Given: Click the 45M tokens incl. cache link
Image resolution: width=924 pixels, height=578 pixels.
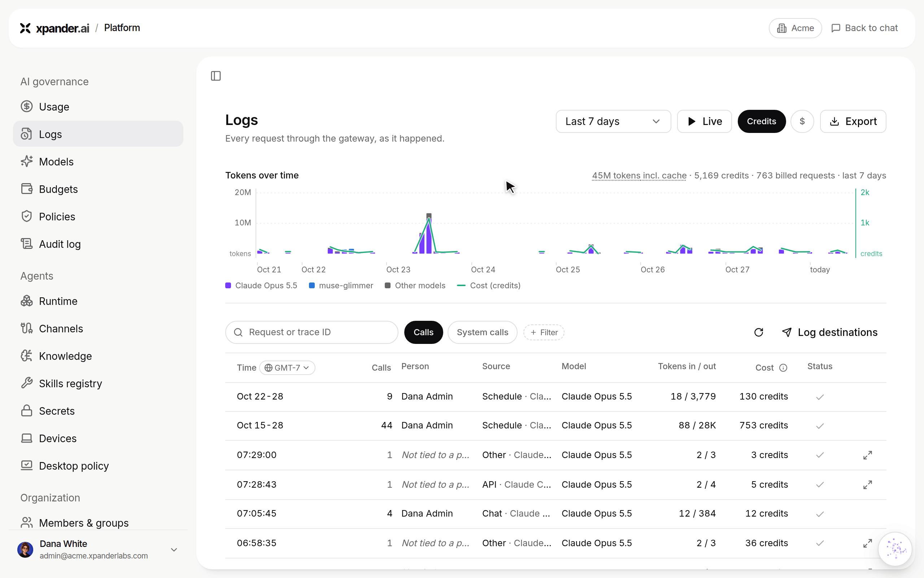Looking at the screenshot, I should click(x=639, y=176).
